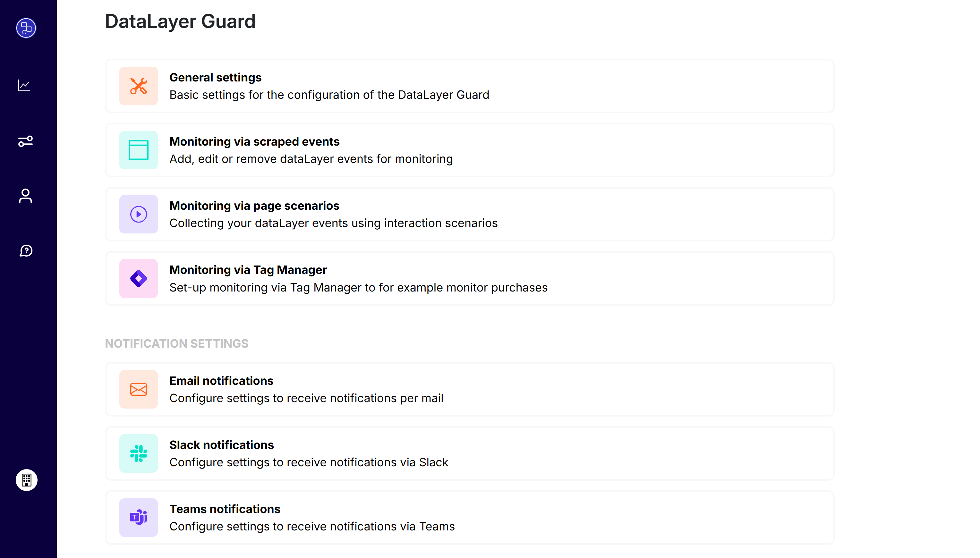Click the Slack logo icon
980x558 pixels.
(139, 453)
